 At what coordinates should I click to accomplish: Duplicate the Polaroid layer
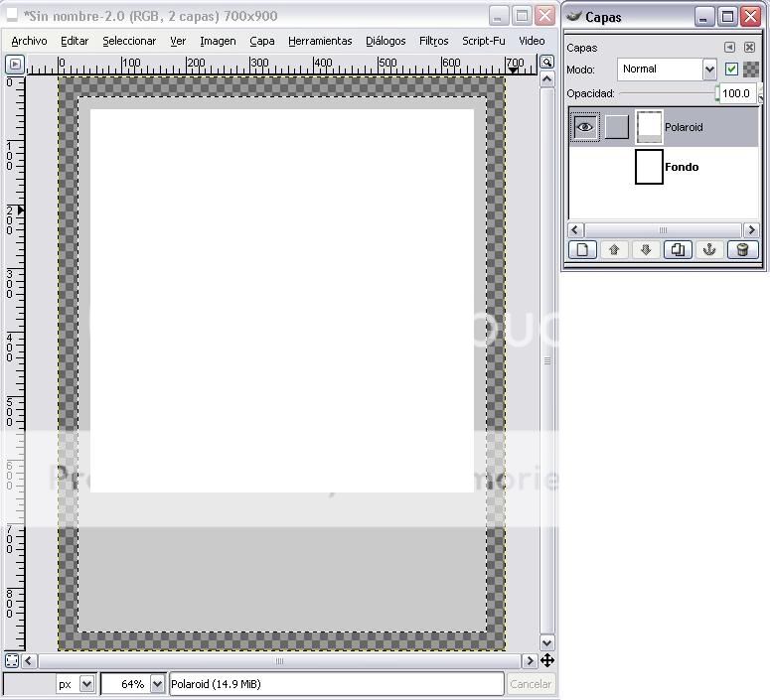click(x=678, y=250)
